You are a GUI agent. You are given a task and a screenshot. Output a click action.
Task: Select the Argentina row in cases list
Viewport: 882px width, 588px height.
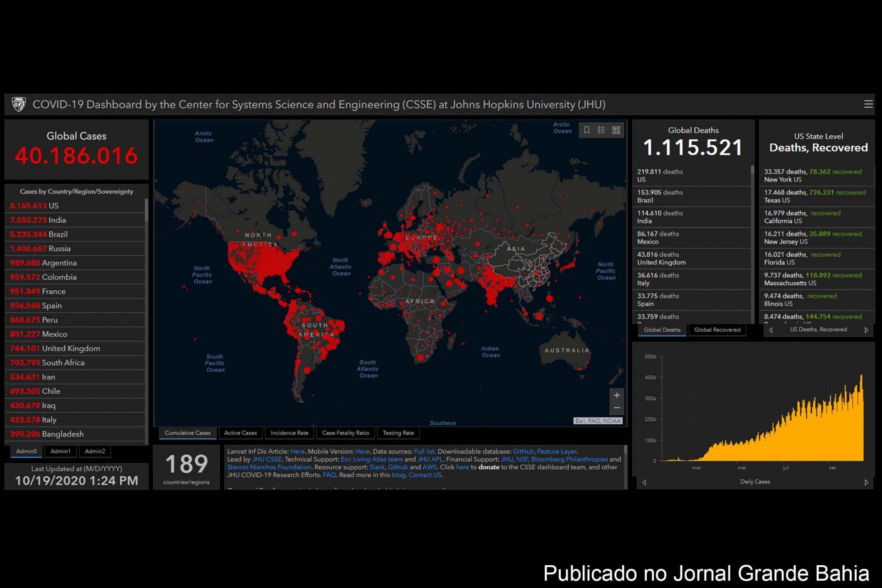pyautogui.click(x=75, y=262)
